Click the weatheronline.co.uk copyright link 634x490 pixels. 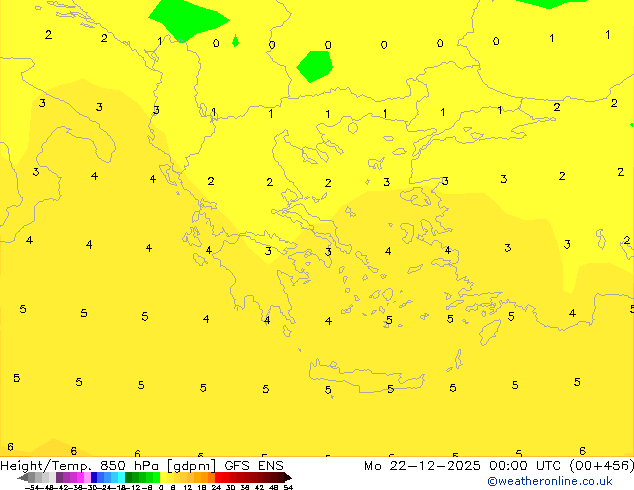550,481
